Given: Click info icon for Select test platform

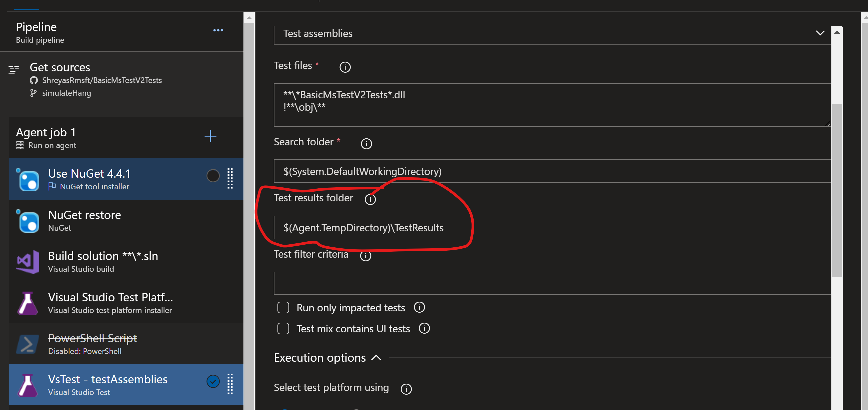Looking at the screenshot, I should tap(406, 389).
